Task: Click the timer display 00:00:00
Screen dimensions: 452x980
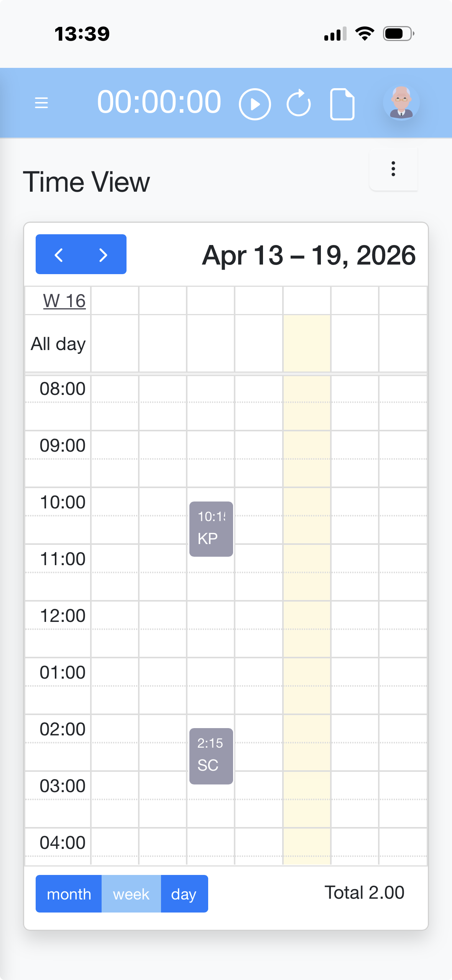Action: click(159, 102)
